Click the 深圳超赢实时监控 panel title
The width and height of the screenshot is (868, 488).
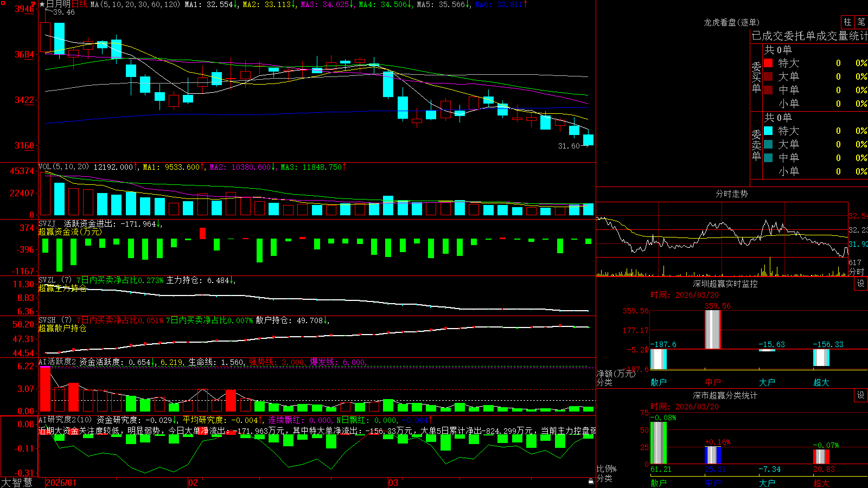pos(725,284)
